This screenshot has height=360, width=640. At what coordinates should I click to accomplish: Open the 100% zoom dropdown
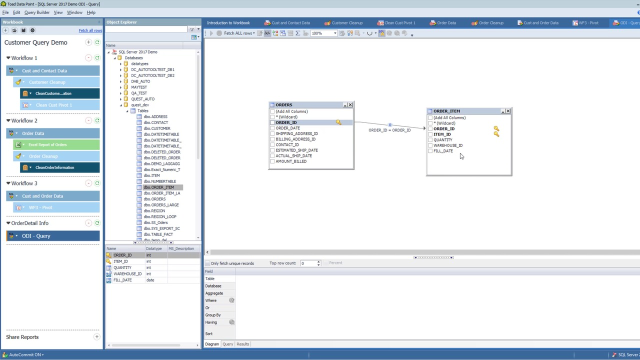pyautogui.click(x=335, y=33)
